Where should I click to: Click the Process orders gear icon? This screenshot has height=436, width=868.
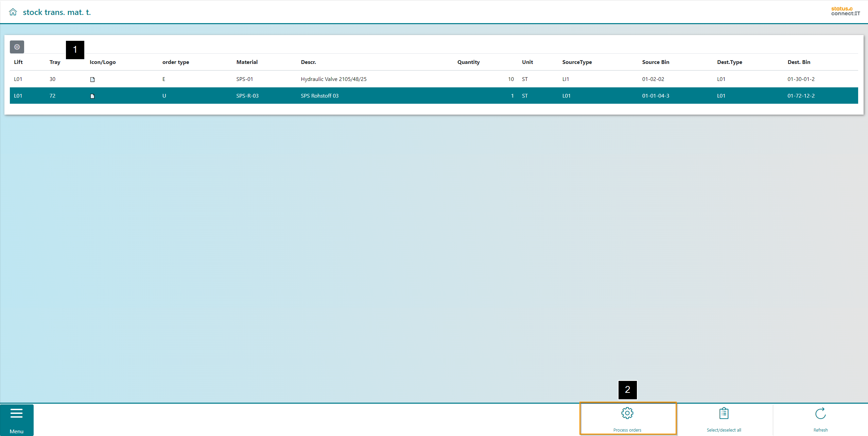pyautogui.click(x=627, y=413)
